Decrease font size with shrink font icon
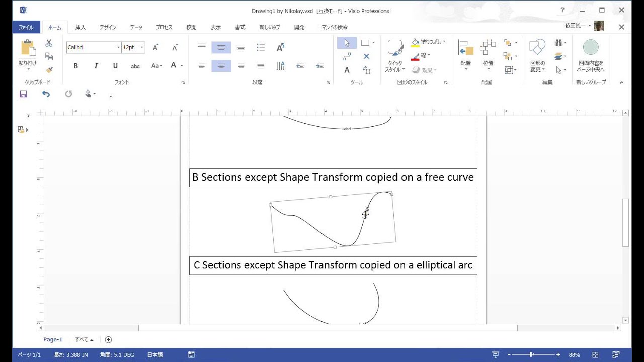The image size is (644, 362). tap(175, 48)
